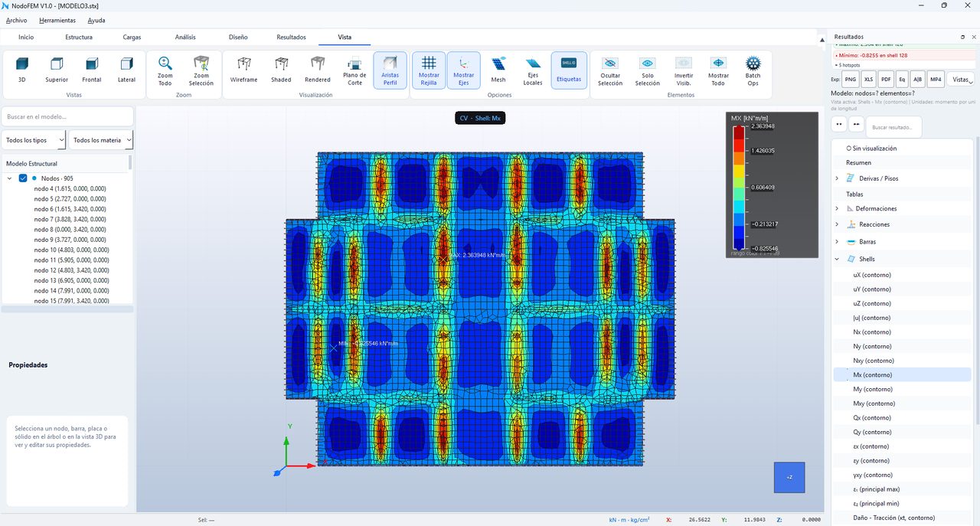The width and height of the screenshot is (980, 526).
Task: Toggle the Aristas Perfil option
Action: 390,70
